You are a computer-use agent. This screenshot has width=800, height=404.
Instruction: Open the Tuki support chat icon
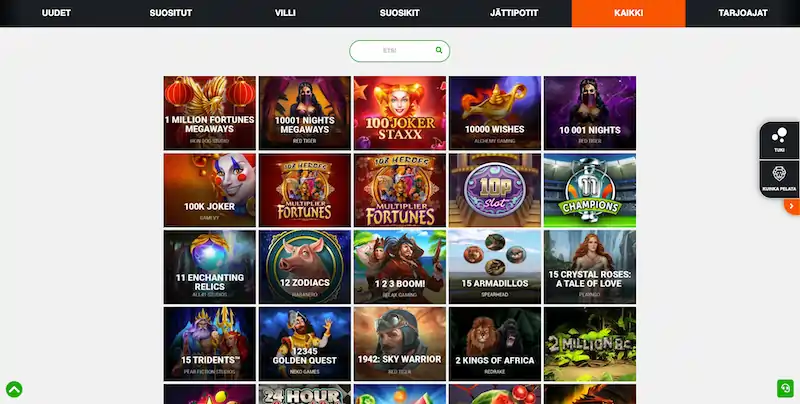point(779,140)
